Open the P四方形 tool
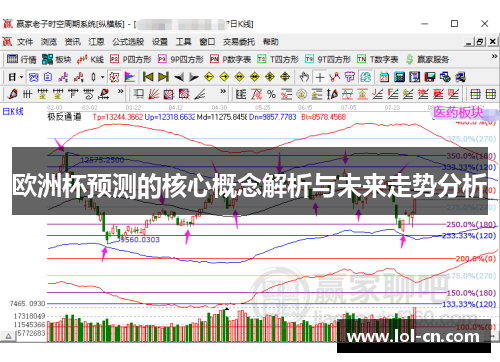The width and height of the screenshot is (500, 362). pos(131,59)
